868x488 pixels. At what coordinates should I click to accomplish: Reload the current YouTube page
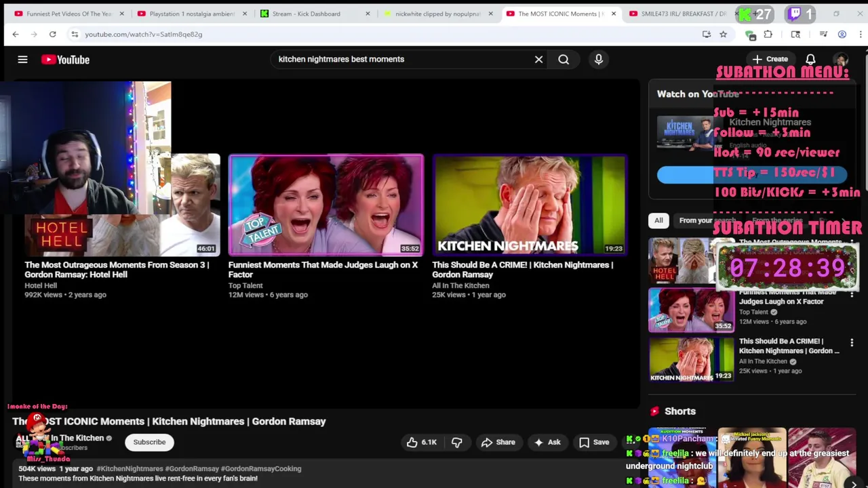point(52,34)
